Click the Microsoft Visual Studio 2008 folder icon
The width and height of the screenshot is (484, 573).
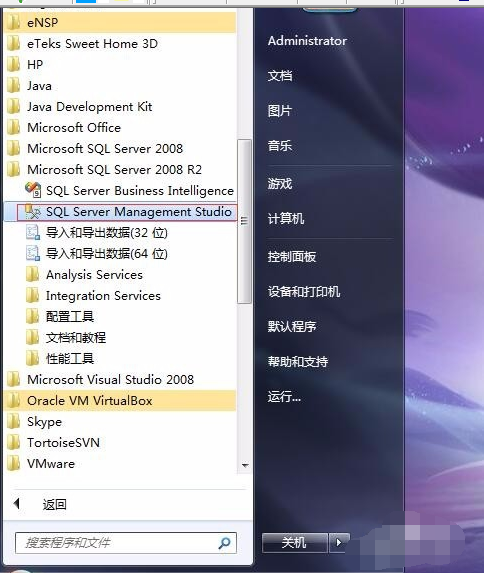(14, 379)
